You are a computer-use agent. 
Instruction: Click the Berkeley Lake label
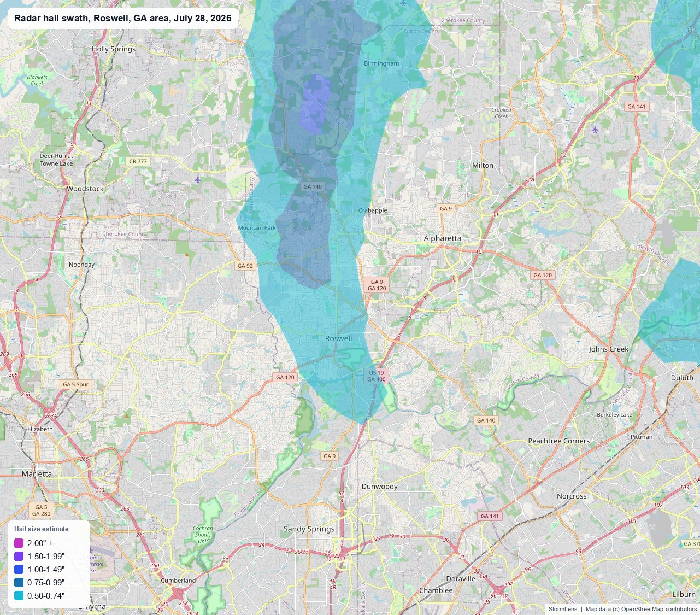point(614,415)
